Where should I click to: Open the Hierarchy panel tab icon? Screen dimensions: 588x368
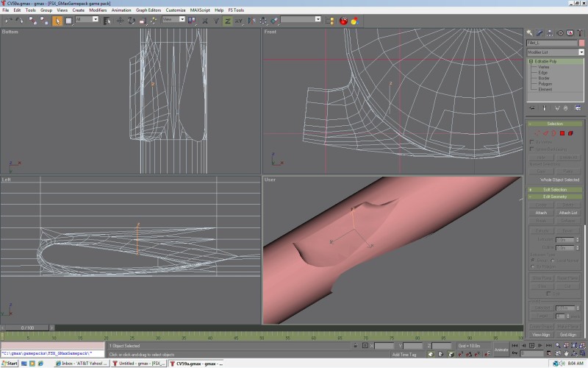point(550,32)
